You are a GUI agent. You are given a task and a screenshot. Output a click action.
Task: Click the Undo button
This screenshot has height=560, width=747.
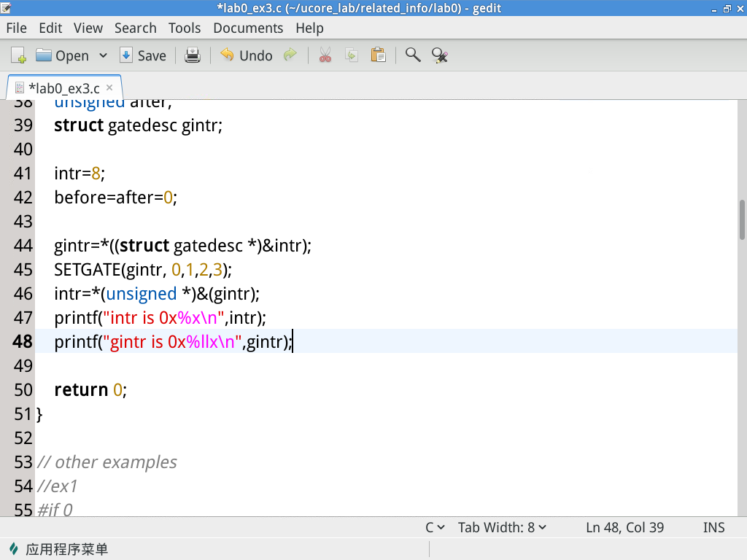[x=247, y=55]
